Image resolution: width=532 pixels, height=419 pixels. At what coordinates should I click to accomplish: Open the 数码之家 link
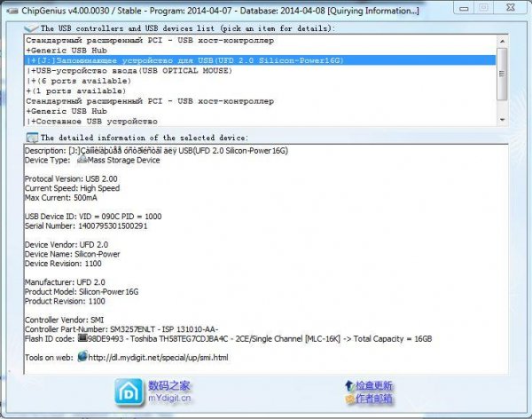[169, 385]
